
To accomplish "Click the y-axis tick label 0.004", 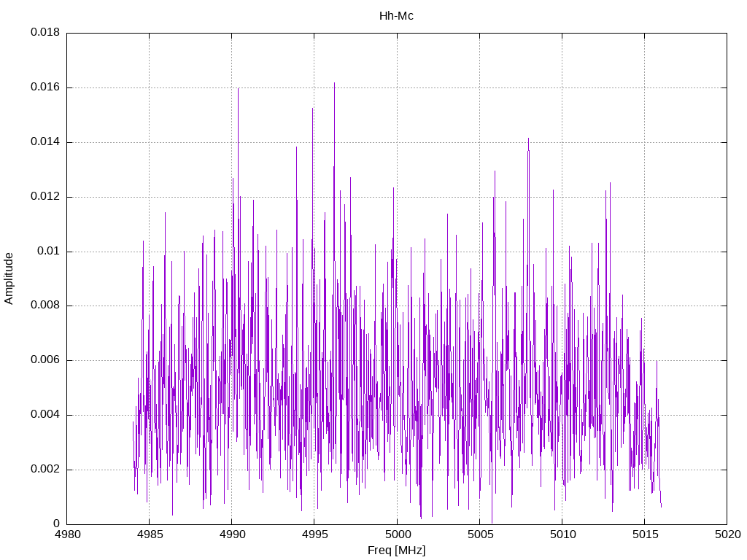I will pyautogui.click(x=45, y=415).
